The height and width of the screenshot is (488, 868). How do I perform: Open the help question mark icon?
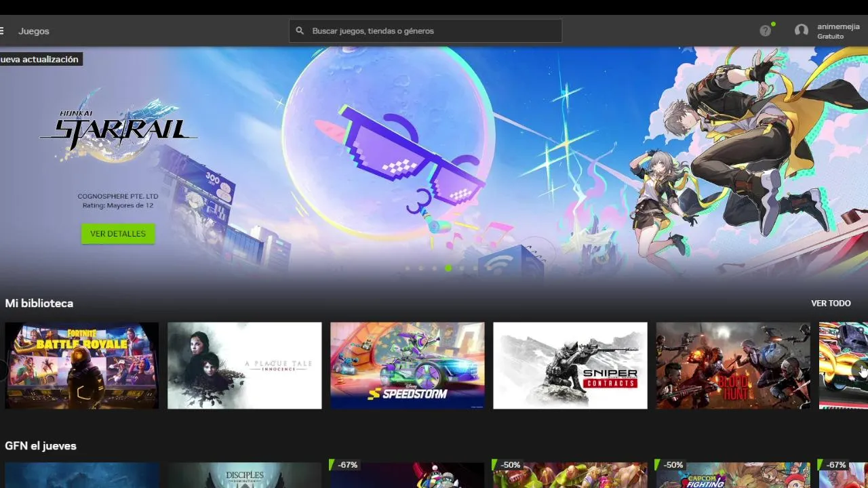tap(766, 30)
